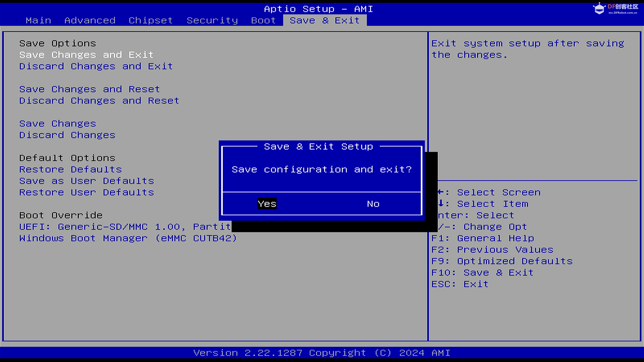Select Restore User Defaults
644x362 pixels.
click(87, 192)
